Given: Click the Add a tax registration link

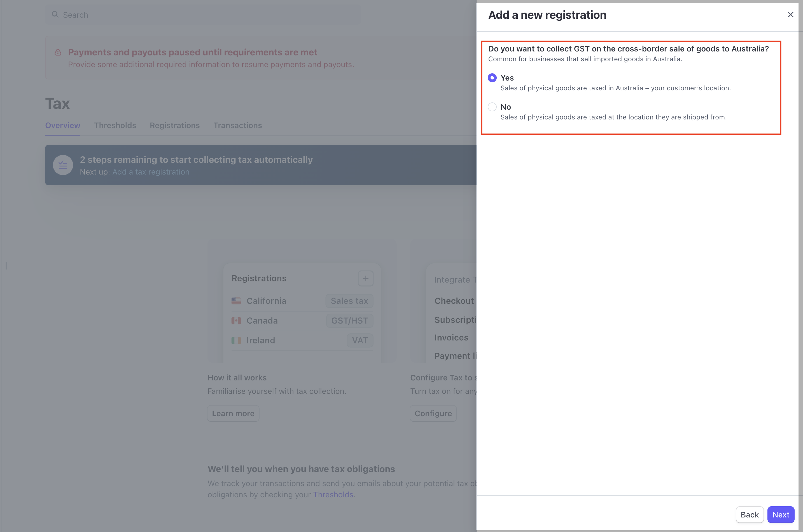Looking at the screenshot, I should [151, 172].
